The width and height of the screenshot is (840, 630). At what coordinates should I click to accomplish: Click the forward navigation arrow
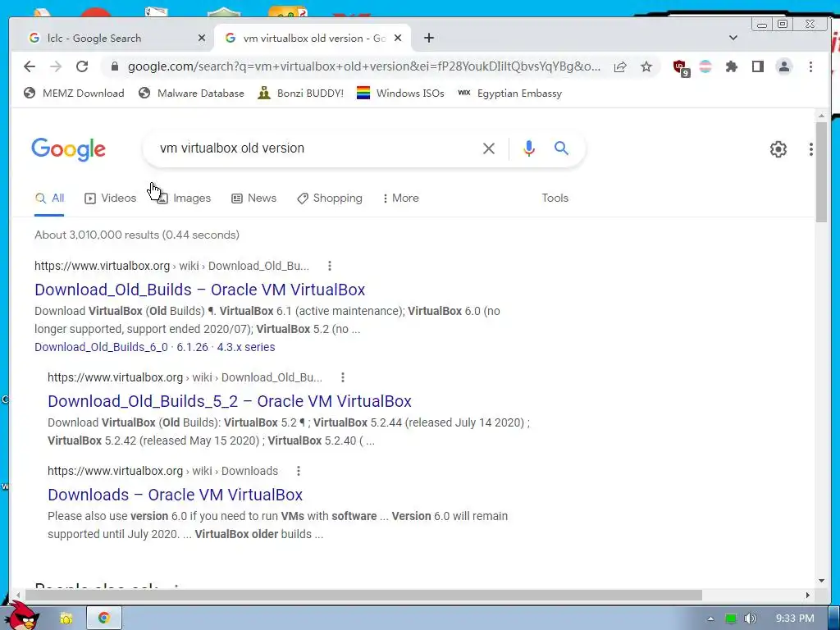[x=56, y=66]
